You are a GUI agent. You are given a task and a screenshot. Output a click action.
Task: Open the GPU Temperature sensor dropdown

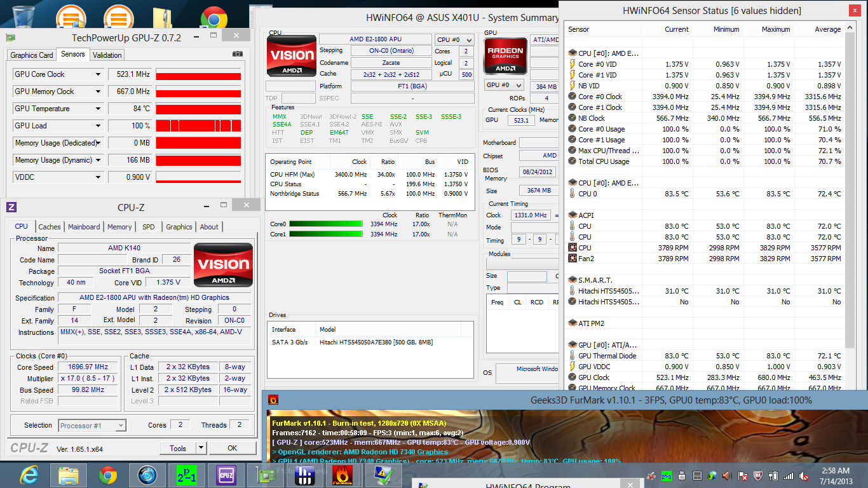coord(98,109)
